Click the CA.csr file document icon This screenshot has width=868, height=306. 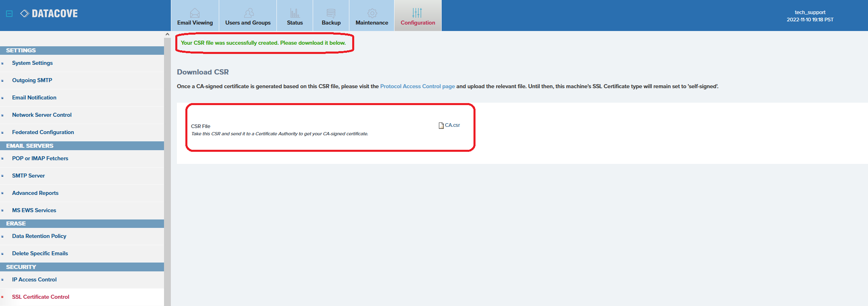441,126
